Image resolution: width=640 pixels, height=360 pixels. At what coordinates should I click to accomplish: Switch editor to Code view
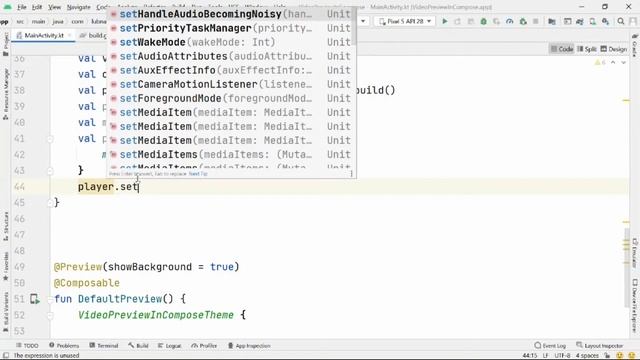pyautogui.click(x=562, y=49)
